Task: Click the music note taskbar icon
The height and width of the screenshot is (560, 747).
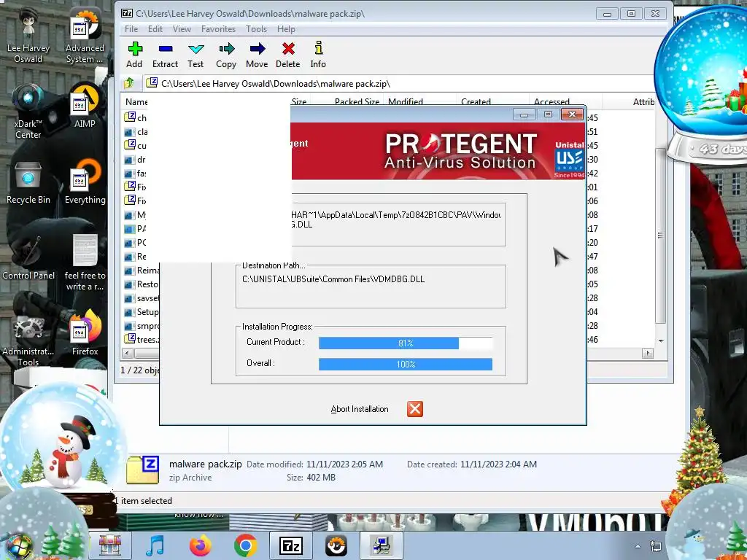Action: 155,545
